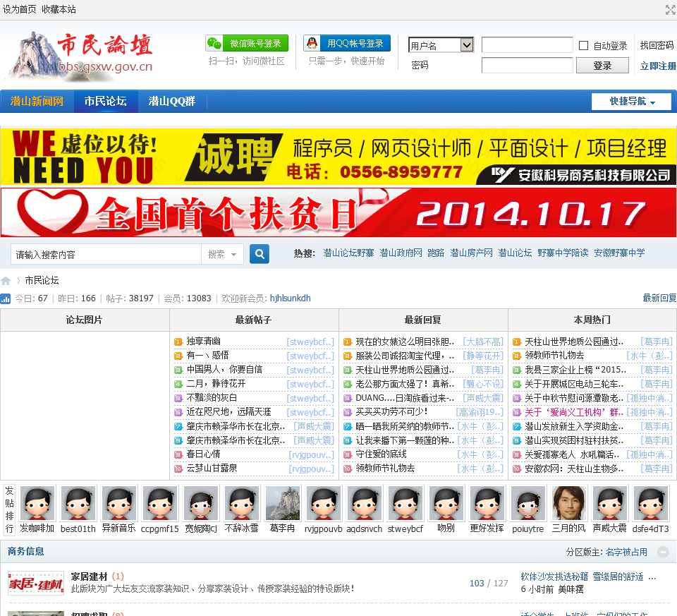Click the 市民论坛 breadcrumb link
The height and width of the screenshot is (616, 677).
point(42,280)
